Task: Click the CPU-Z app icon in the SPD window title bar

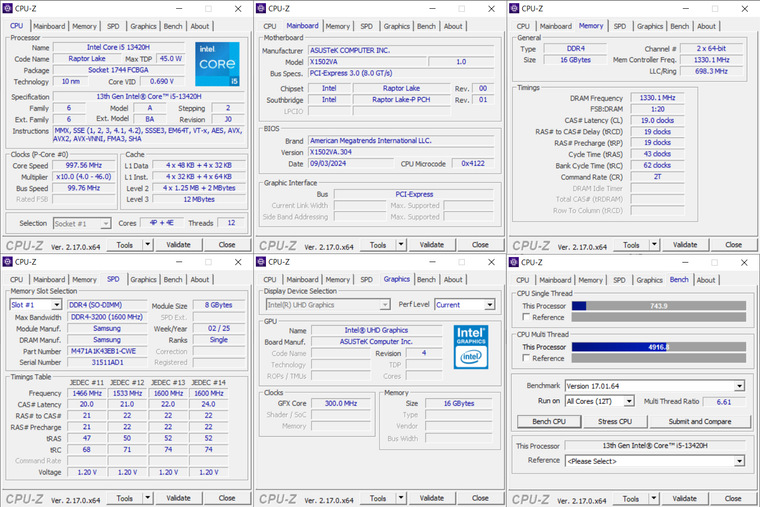Action: 7,262
